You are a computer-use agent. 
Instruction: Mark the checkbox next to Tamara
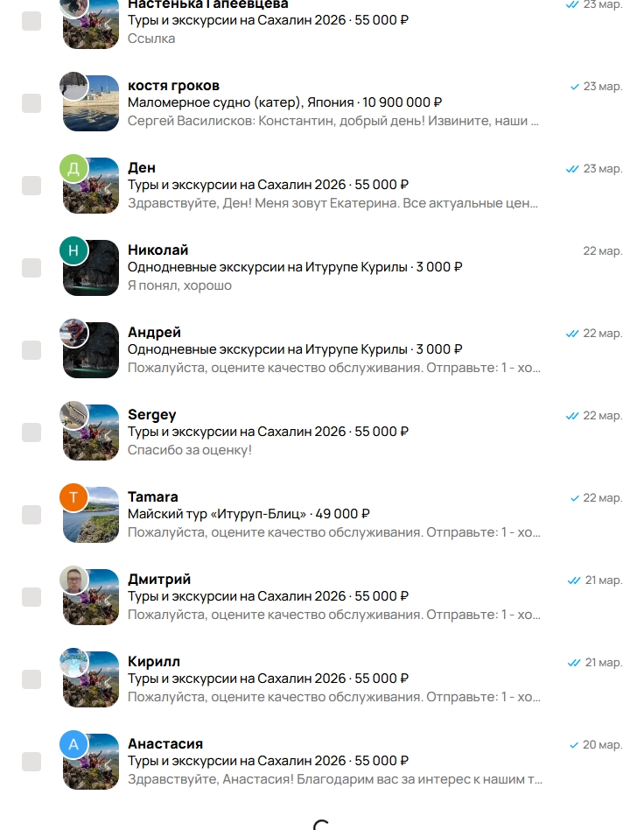point(31,515)
